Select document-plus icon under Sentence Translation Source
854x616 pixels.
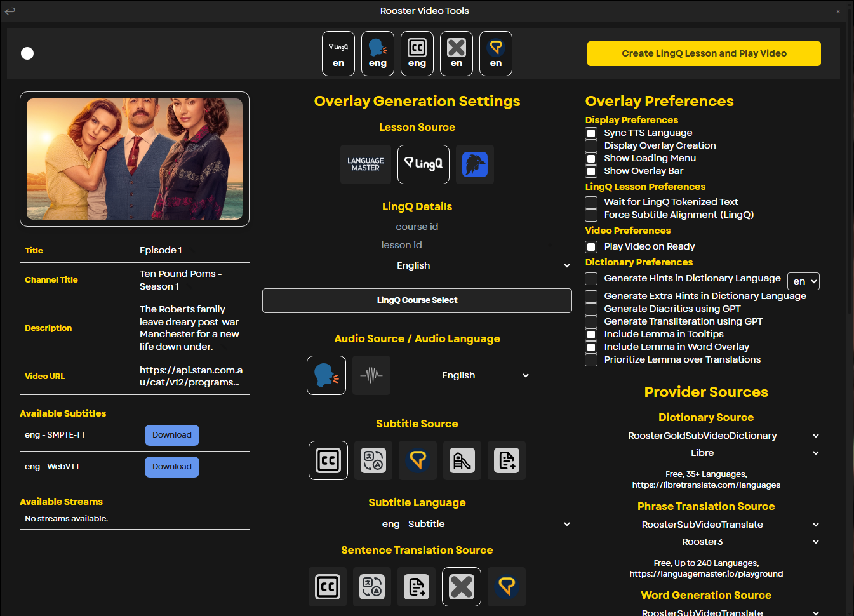pyautogui.click(x=417, y=587)
